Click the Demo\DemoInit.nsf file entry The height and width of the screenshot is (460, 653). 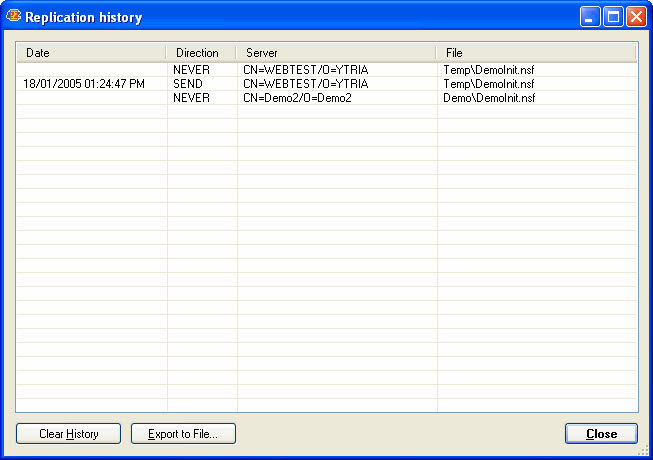pos(489,98)
